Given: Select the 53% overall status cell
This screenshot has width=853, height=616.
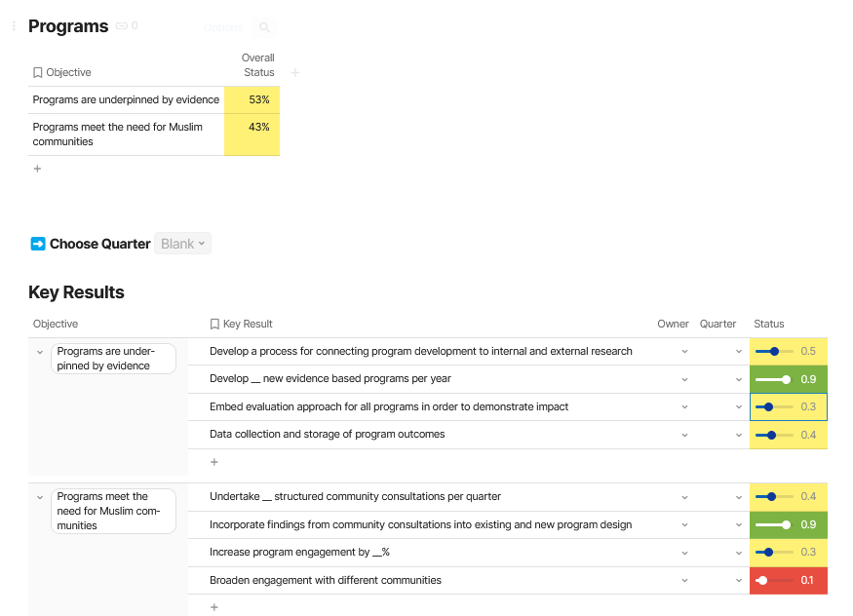Looking at the screenshot, I should pyautogui.click(x=252, y=99).
